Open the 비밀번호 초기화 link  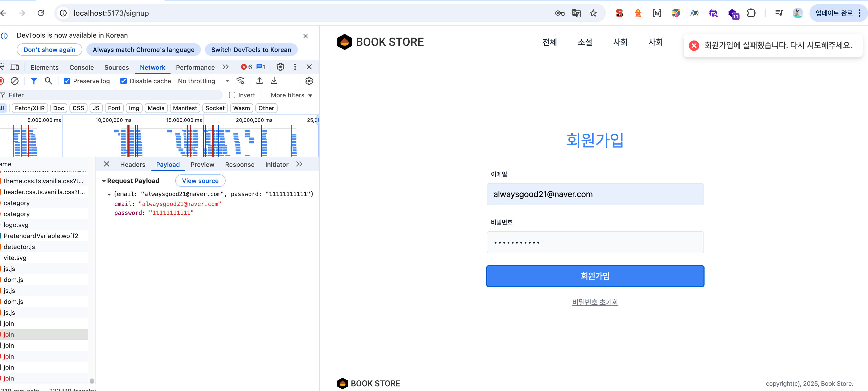595,302
